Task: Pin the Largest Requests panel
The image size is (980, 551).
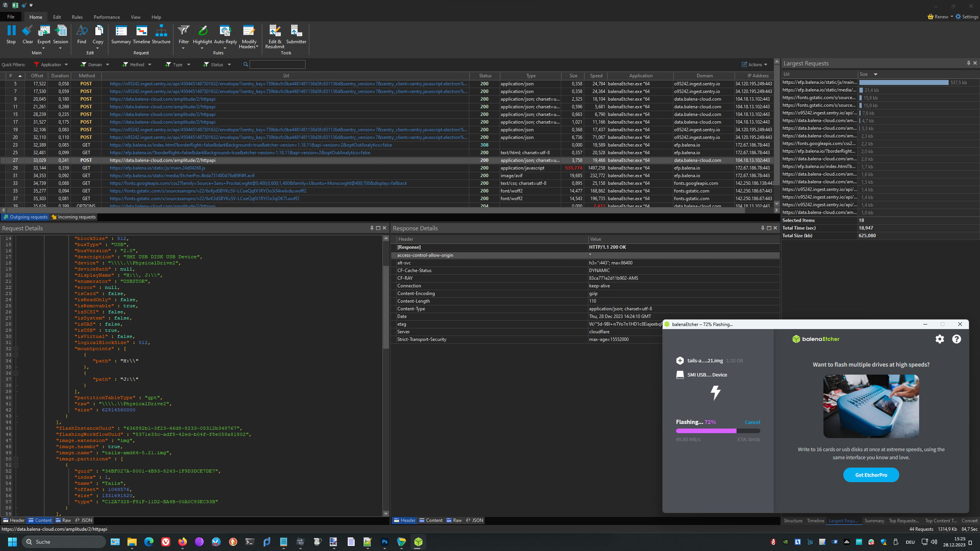Action: coord(969,63)
